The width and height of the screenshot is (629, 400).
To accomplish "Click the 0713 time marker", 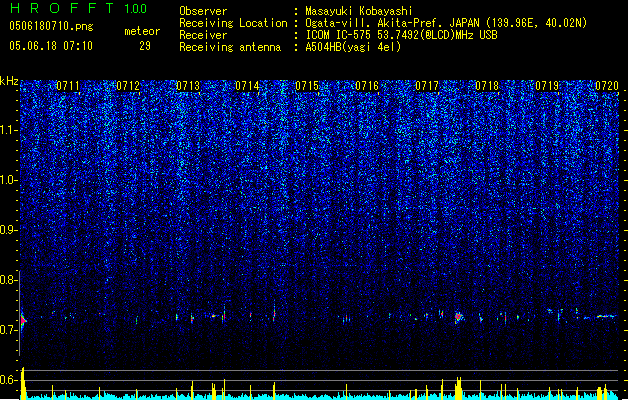I will click(188, 86).
